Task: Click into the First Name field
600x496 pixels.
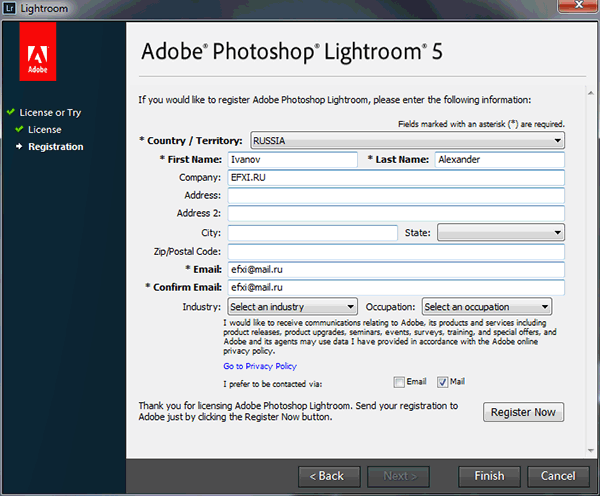Action: (292, 159)
